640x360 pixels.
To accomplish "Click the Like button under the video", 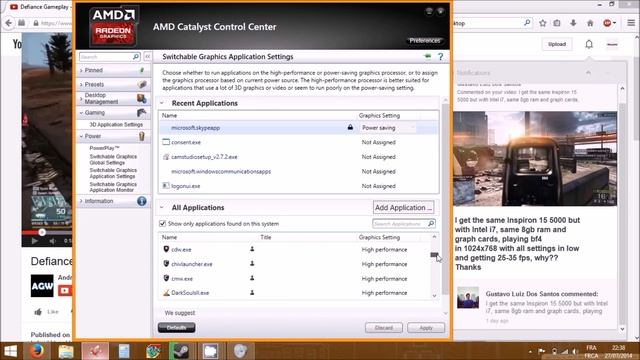I will [47, 312].
